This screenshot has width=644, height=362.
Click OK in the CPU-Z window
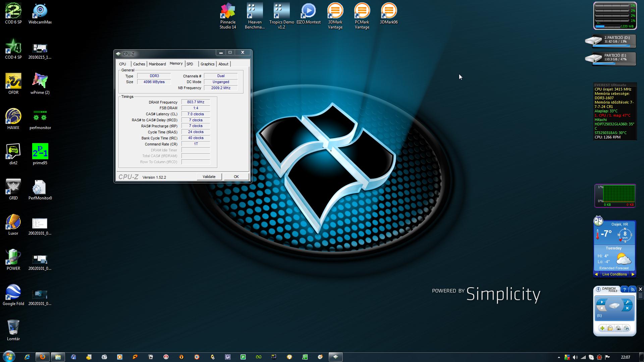[x=236, y=177]
